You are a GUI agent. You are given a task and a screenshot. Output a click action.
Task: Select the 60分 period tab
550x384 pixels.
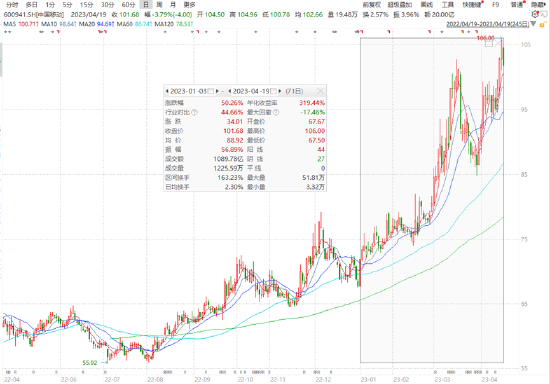tap(128, 5)
